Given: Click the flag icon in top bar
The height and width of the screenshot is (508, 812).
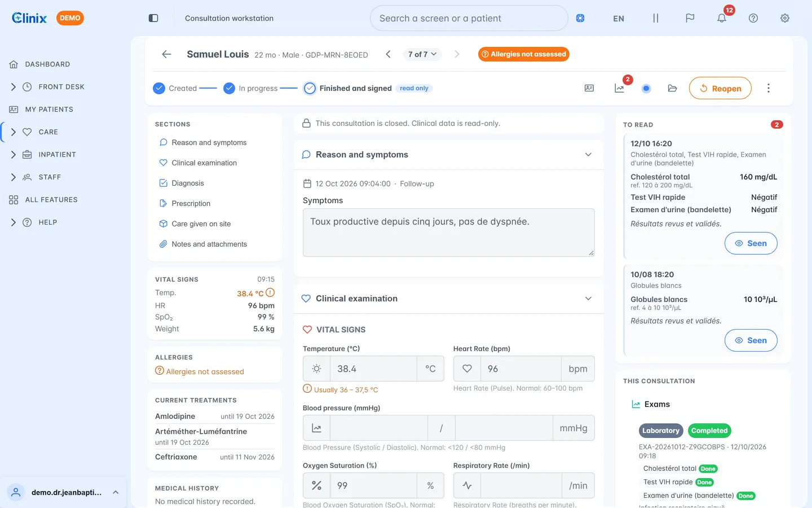Looking at the screenshot, I should click(690, 18).
